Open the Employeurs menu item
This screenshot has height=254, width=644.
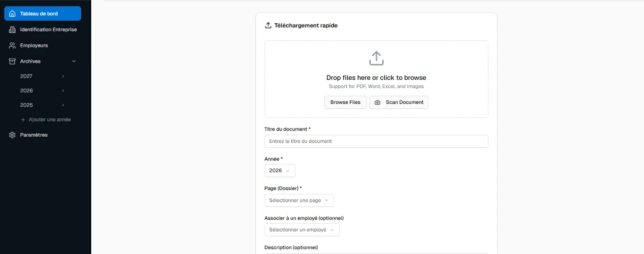tap(34, 46)
